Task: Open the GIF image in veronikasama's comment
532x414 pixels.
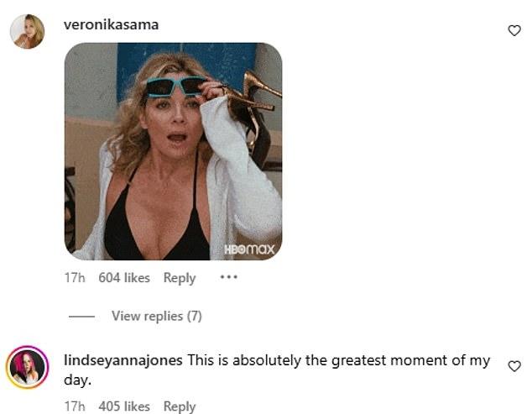Action: click(x=173, y=151)
